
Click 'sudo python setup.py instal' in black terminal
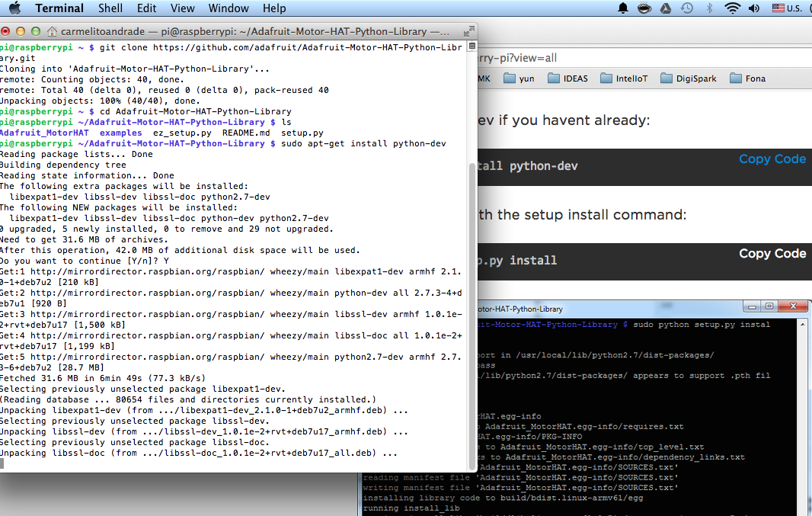pyautogui.click(x=702, y=325)
